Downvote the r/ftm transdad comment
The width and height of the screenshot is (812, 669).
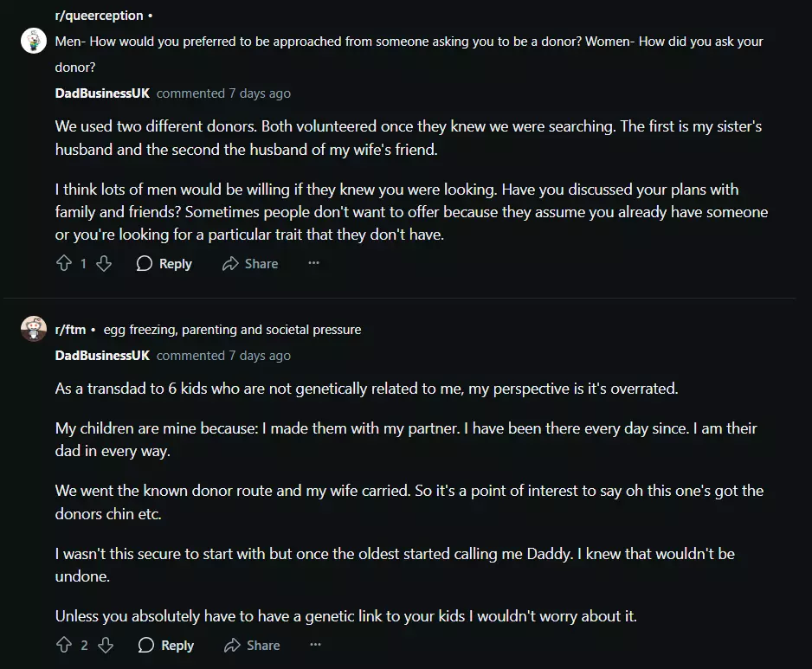[106, 645]
